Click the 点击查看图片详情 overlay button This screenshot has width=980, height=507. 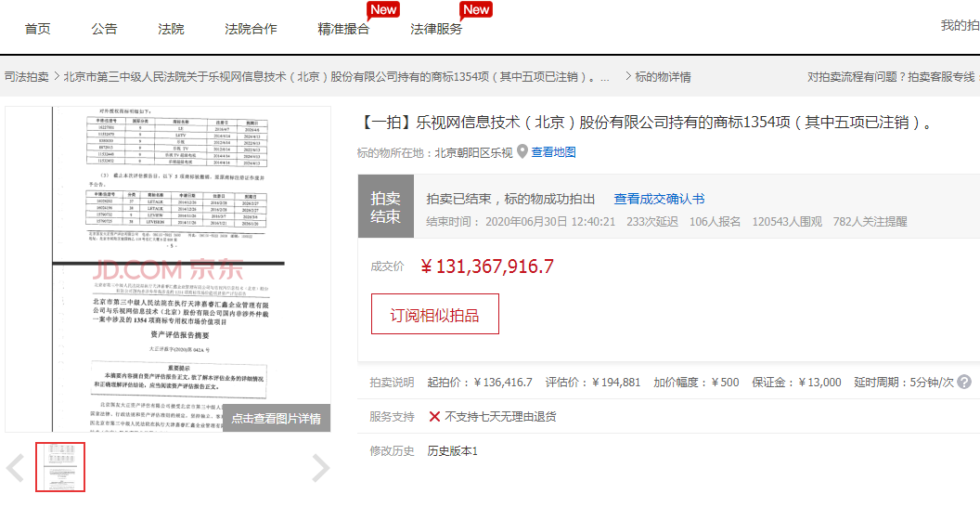point(277,418)
